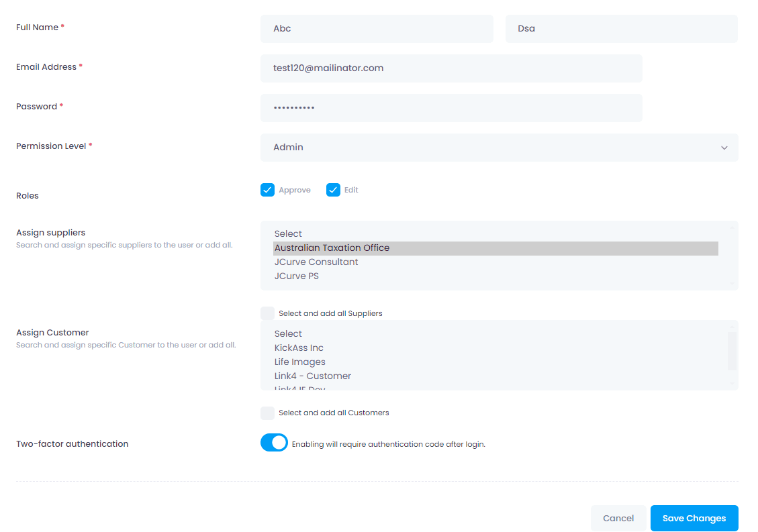Select JCurve Consultant from suppliers list
Screen dimensions: 758x532
point(316,262)
